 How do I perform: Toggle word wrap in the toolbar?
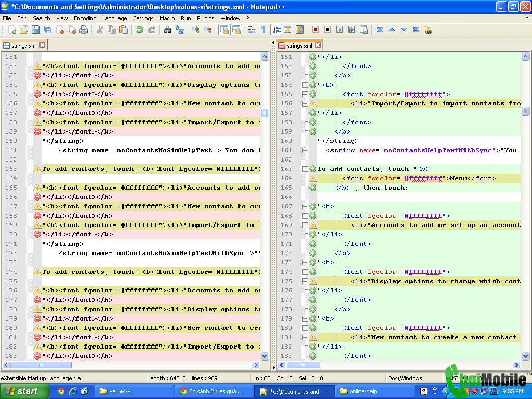coord(252,30)
